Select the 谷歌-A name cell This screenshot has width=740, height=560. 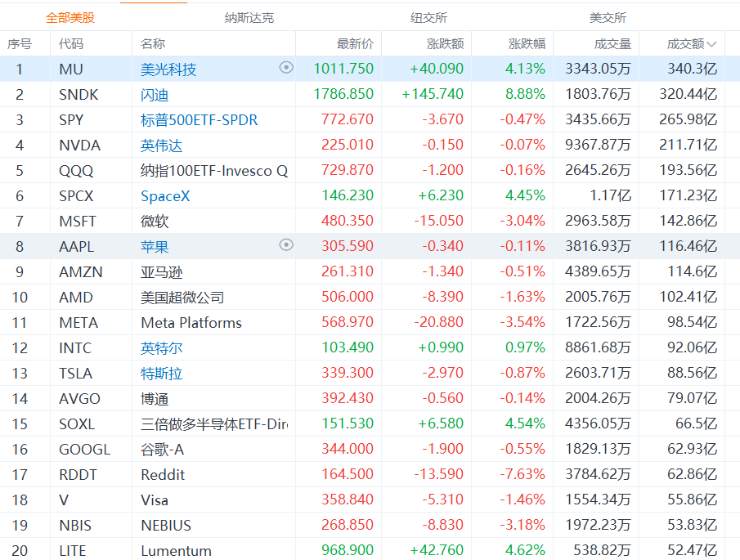[x=163, y=449]
